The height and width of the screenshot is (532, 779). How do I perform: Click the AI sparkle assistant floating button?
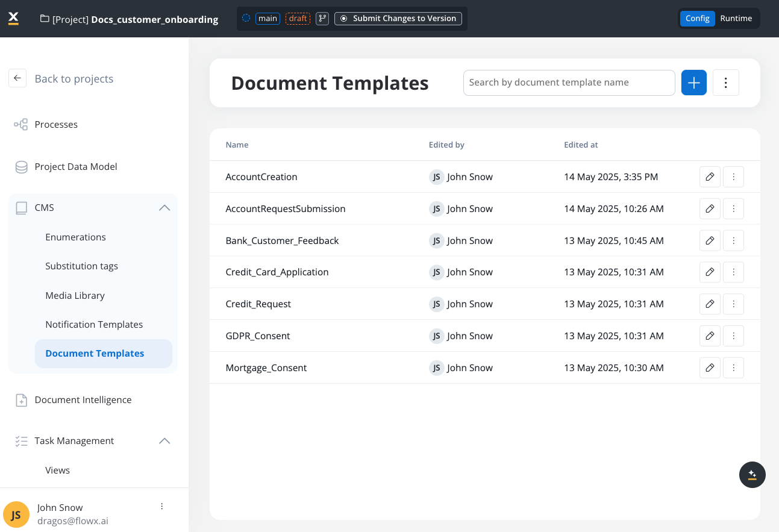[752, 475]
